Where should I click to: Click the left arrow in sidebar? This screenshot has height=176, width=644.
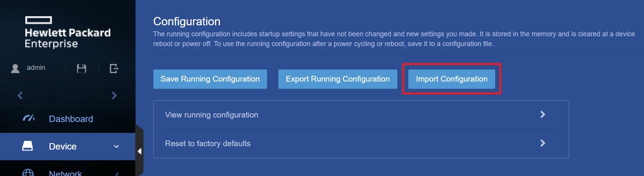(20, 96)
